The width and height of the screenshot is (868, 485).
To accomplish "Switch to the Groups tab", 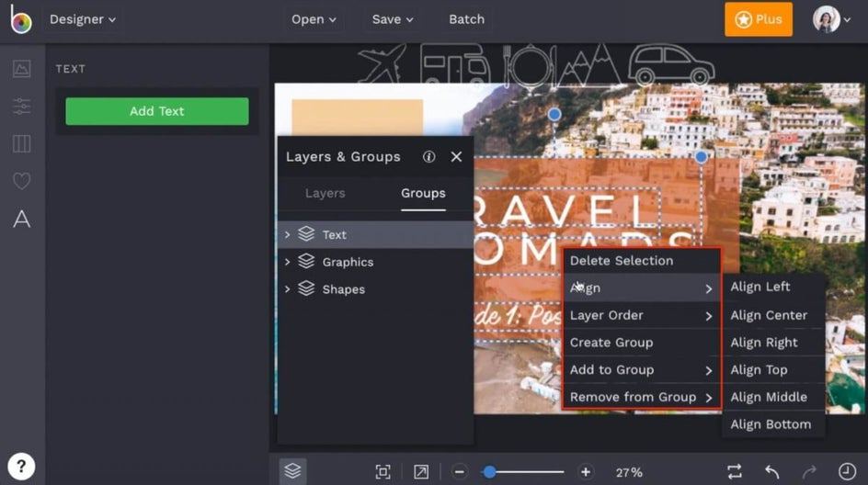I will [423, 193].
